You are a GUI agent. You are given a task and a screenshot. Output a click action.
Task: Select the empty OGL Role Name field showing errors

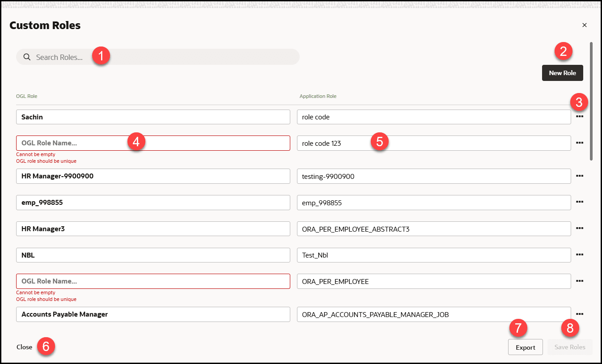tap(153, 143)
